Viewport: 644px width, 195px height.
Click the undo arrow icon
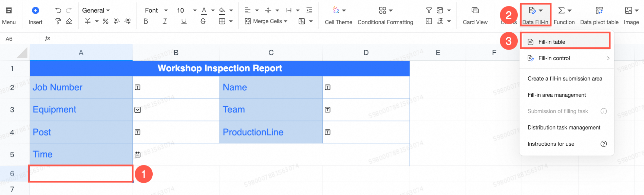[x=58, y=10]
